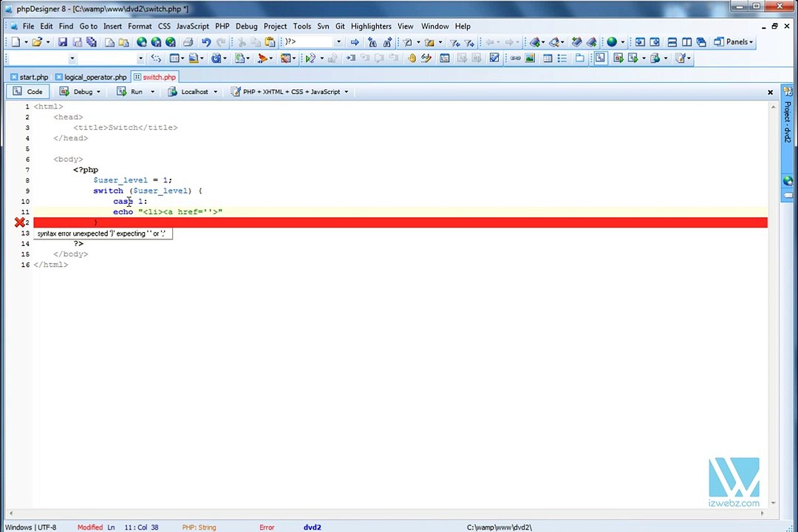Click the second binoculars find next icon

coord(387,42)
